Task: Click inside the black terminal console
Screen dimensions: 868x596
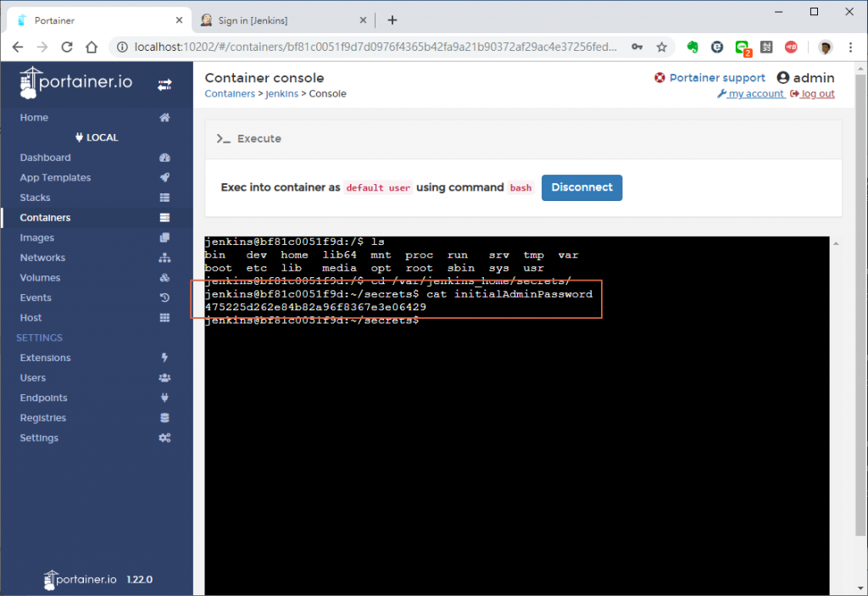Action: point(516,415)
